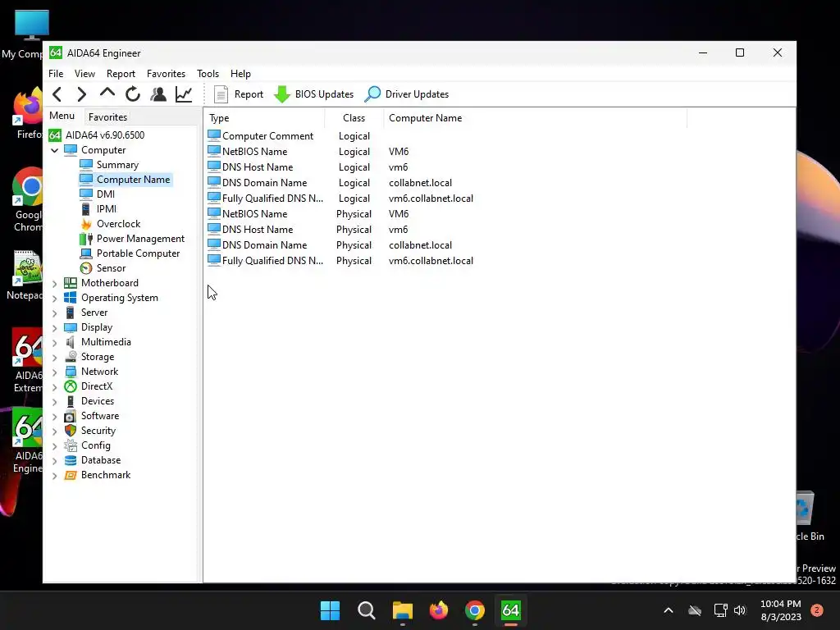Click the Devices category icon
Screen dimensions: 840x630
[71, 400]
